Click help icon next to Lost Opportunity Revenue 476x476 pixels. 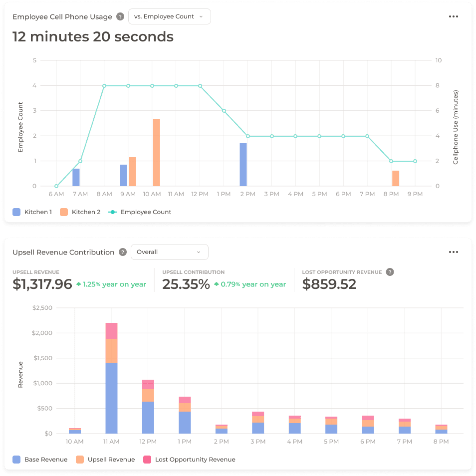click(x=390, y=272)
